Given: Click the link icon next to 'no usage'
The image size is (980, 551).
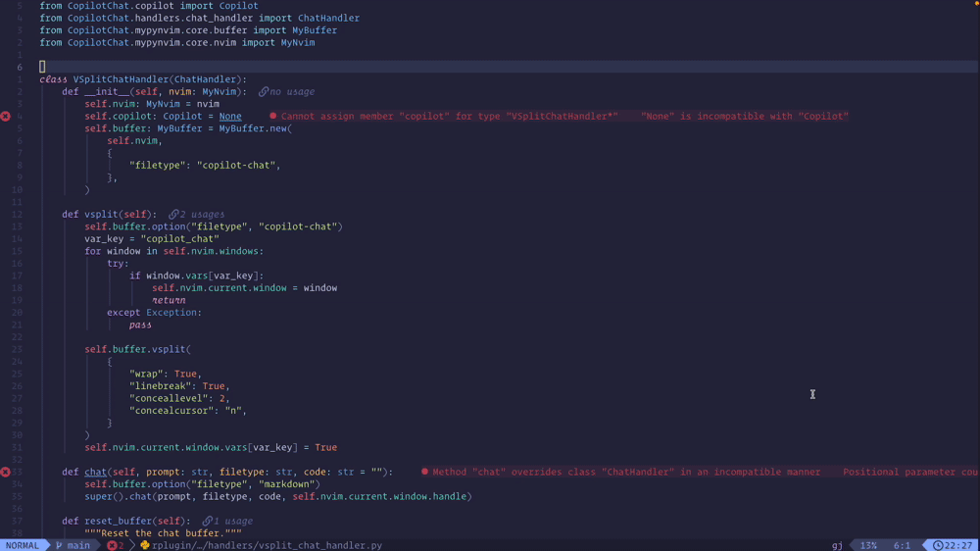Looking at the screenshot, I should [x=263, y=92].
